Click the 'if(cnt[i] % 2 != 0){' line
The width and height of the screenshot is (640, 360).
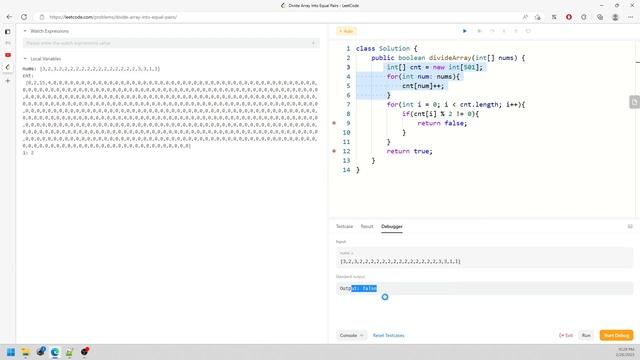440,114
